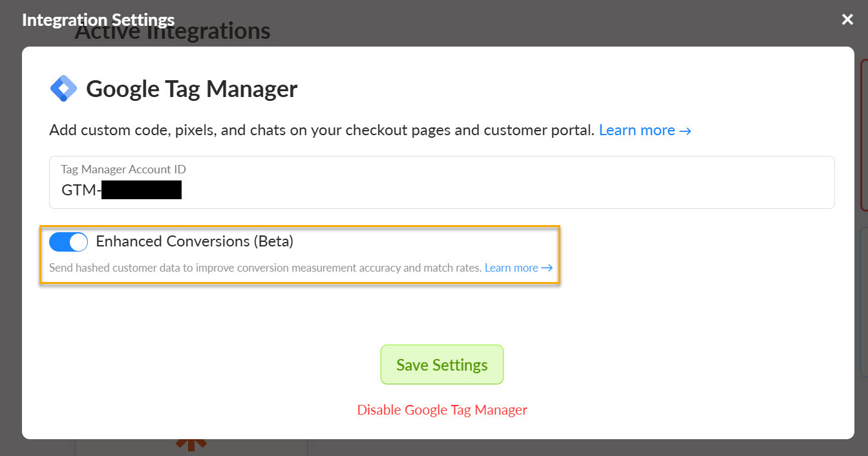Click the Enhanced Conversions (Beta) label text
The width and height of the screenshot is (868, 456).
(195, 241)
